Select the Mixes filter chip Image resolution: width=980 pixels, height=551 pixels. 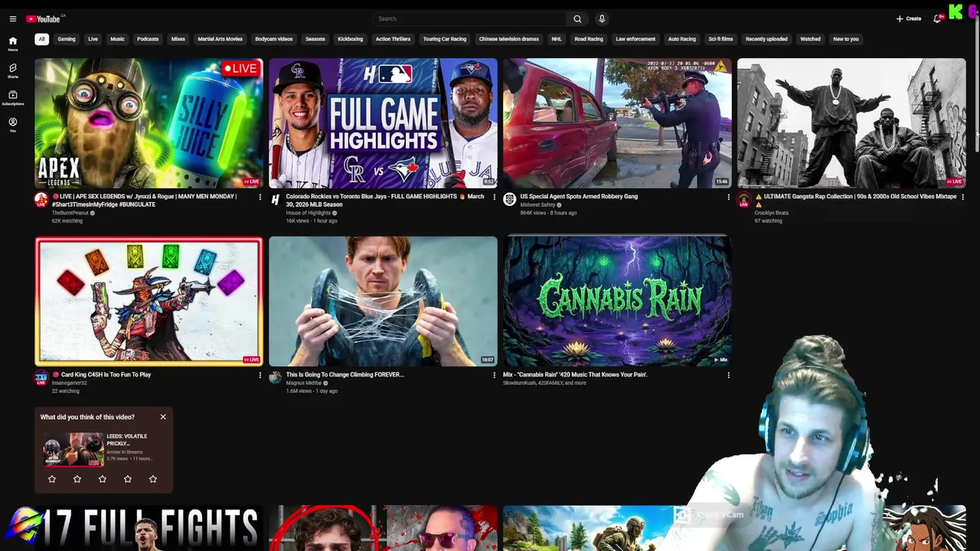pos(178,39)
